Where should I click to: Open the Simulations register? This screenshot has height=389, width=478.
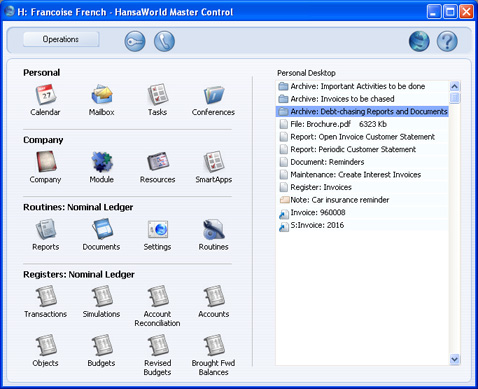pyautogui.click(x=102, y=296)
